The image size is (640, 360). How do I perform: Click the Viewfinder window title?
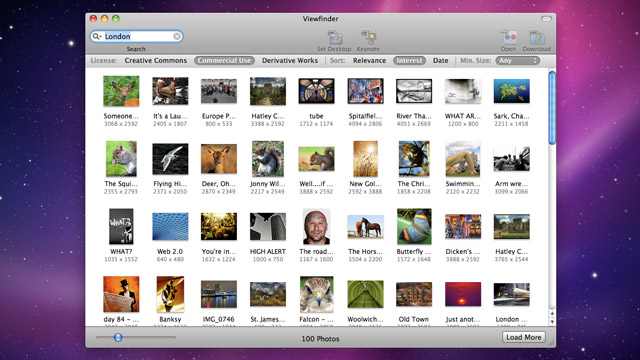tap(320, 19)
